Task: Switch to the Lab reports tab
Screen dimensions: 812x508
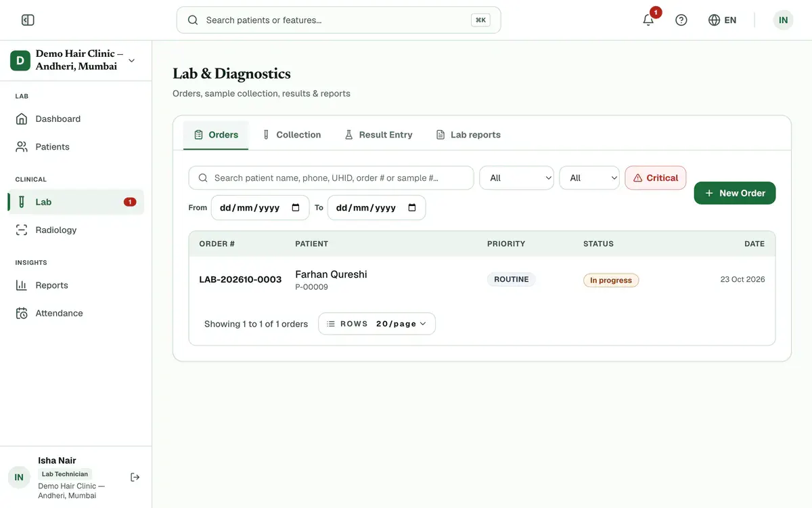Action: click(x=468, y=135)
